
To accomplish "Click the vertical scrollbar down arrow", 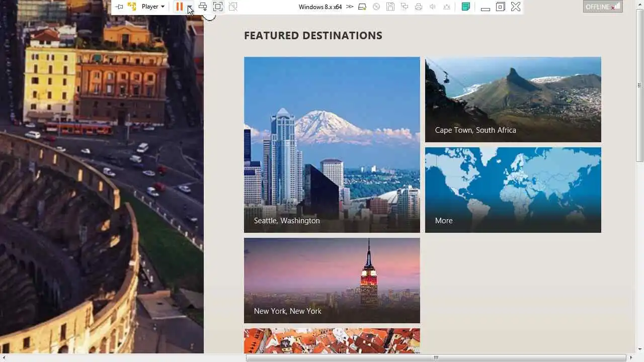I will point(639,349).
